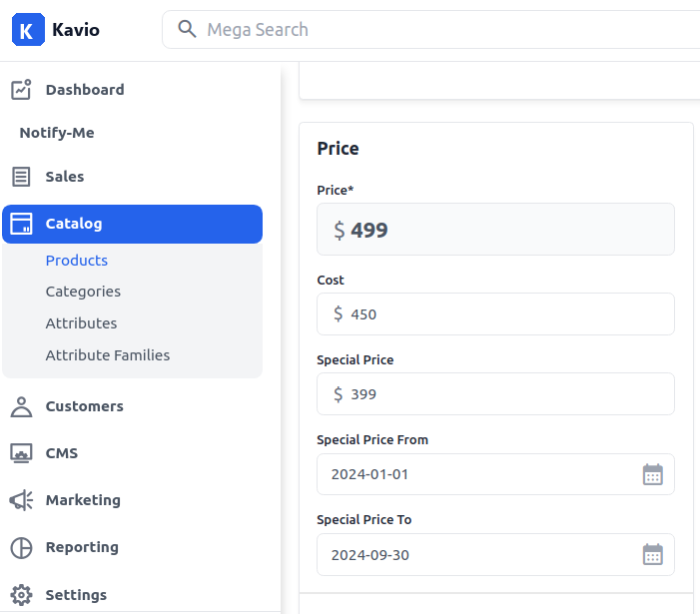
Task: Click the Special Price From label
Action: 372,440
